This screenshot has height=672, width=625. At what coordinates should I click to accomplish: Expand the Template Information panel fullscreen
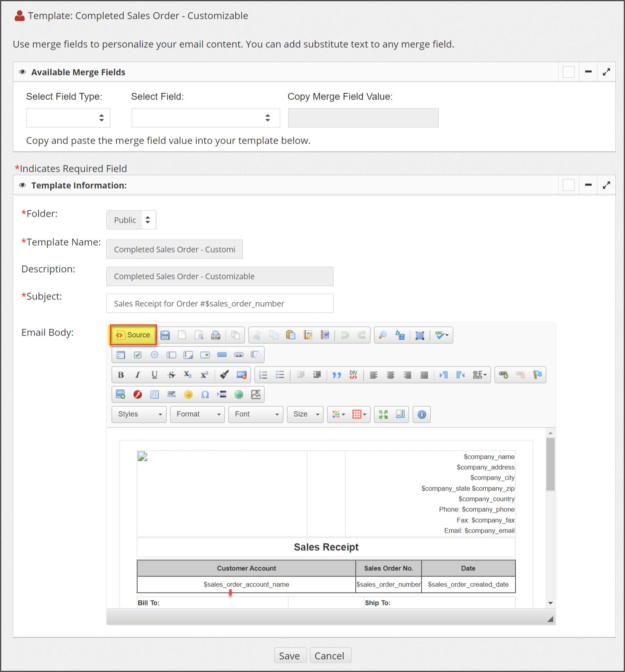[x=607, y=185]
